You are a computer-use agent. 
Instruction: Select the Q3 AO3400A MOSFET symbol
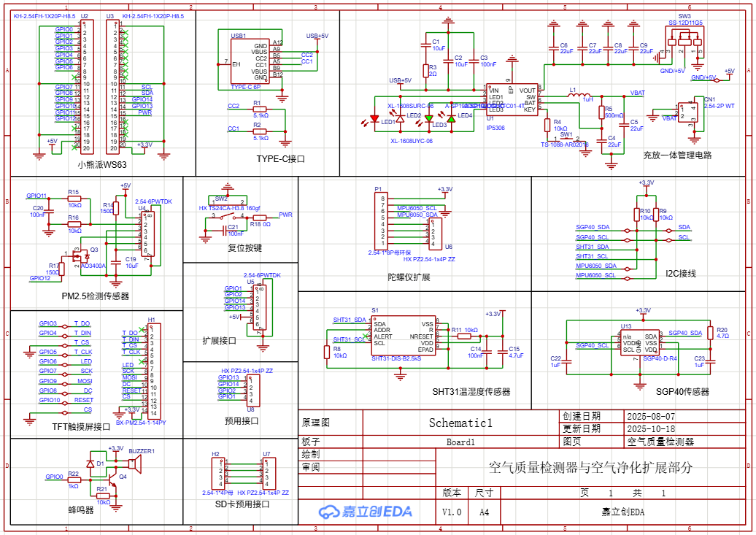[x=82, y=256]
